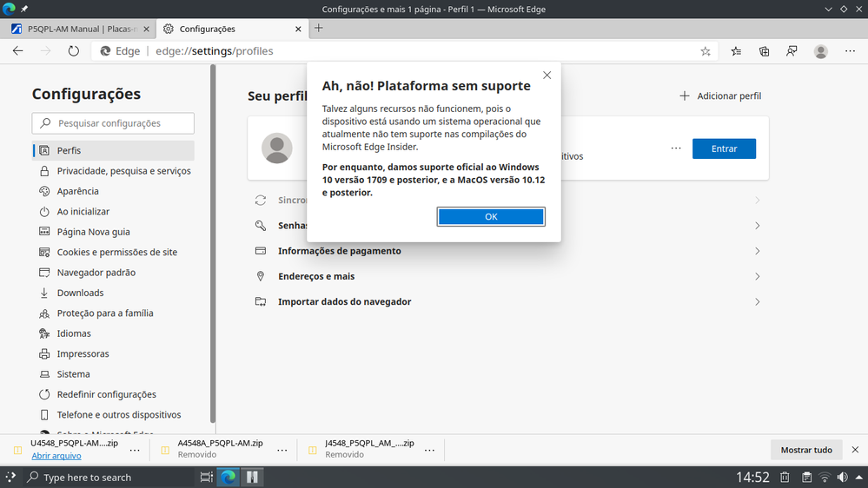Switch to the Configurações tab
Viewport: 868px width, 488px height.
coord(232,29)
